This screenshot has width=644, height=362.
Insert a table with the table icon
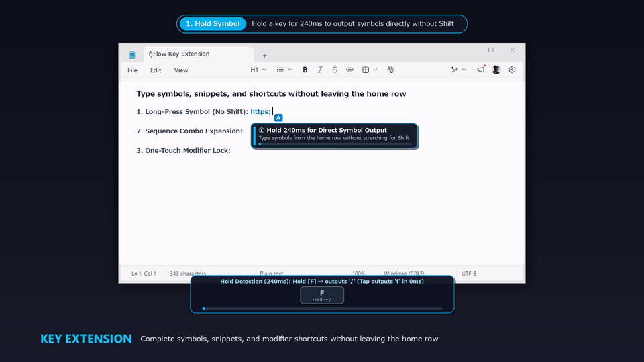click(x=366, y=70)
